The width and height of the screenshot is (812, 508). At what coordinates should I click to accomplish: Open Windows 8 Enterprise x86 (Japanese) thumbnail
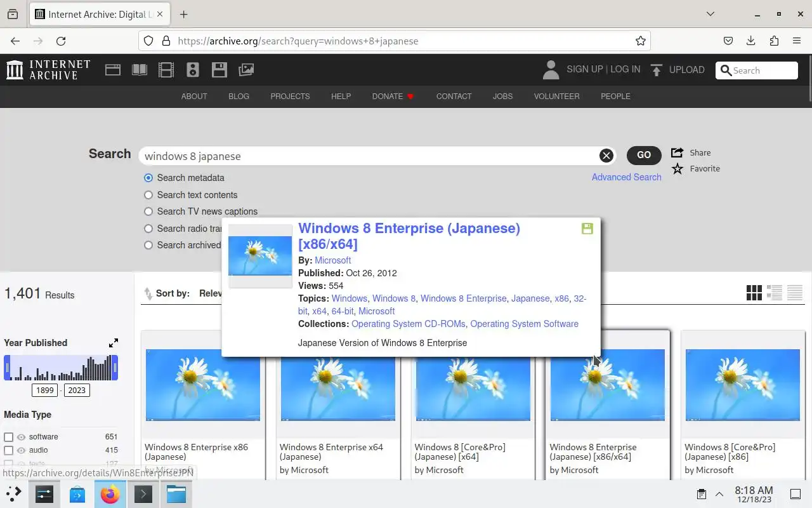203,385
